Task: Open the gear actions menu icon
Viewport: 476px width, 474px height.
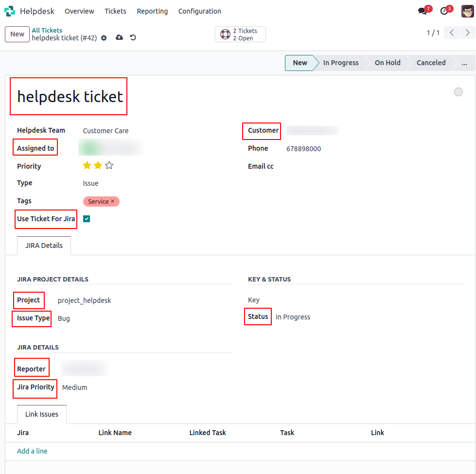Action: tap(104, 38)
